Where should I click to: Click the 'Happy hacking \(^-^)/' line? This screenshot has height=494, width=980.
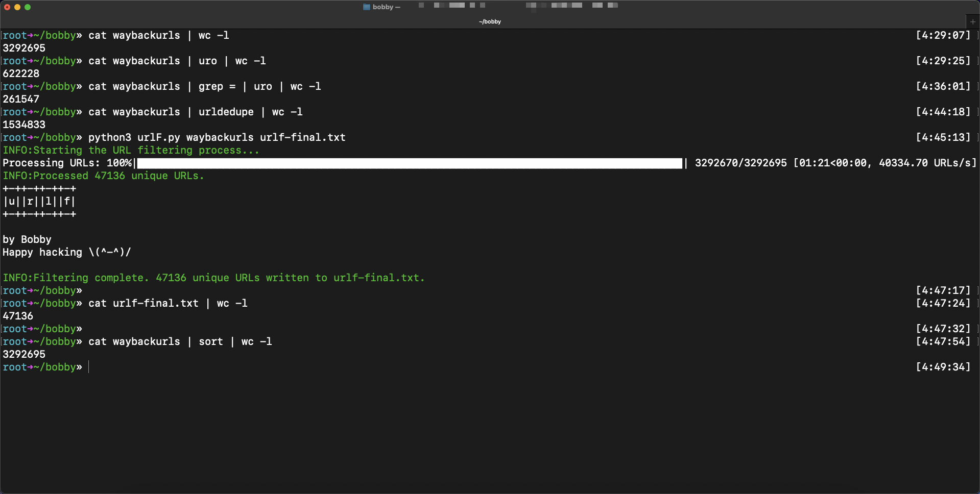(67, 252)
